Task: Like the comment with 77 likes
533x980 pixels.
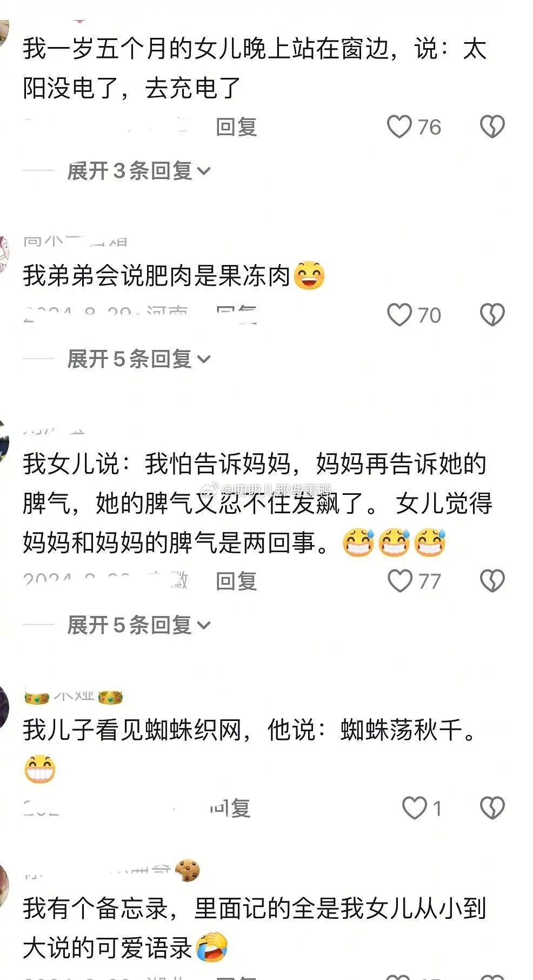Action: tap(400, 581)
